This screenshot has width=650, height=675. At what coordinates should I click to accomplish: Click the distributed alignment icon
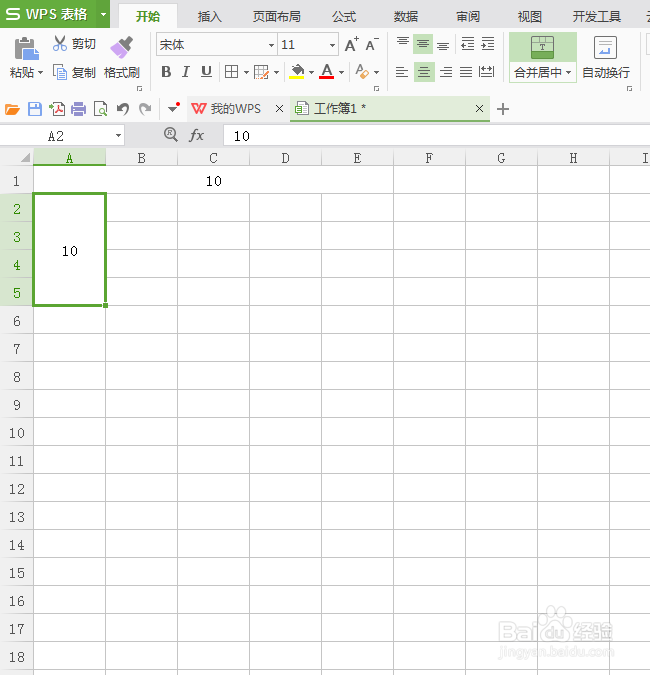(486, 72)
